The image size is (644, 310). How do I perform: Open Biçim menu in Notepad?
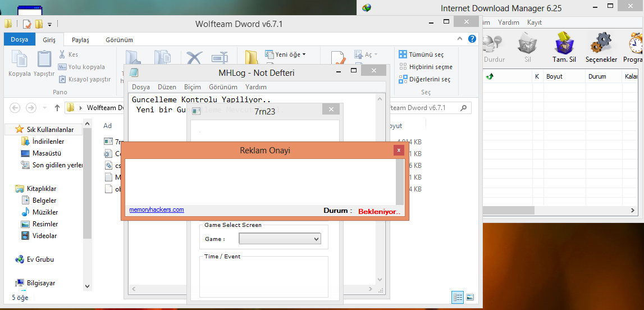point(193,87)
